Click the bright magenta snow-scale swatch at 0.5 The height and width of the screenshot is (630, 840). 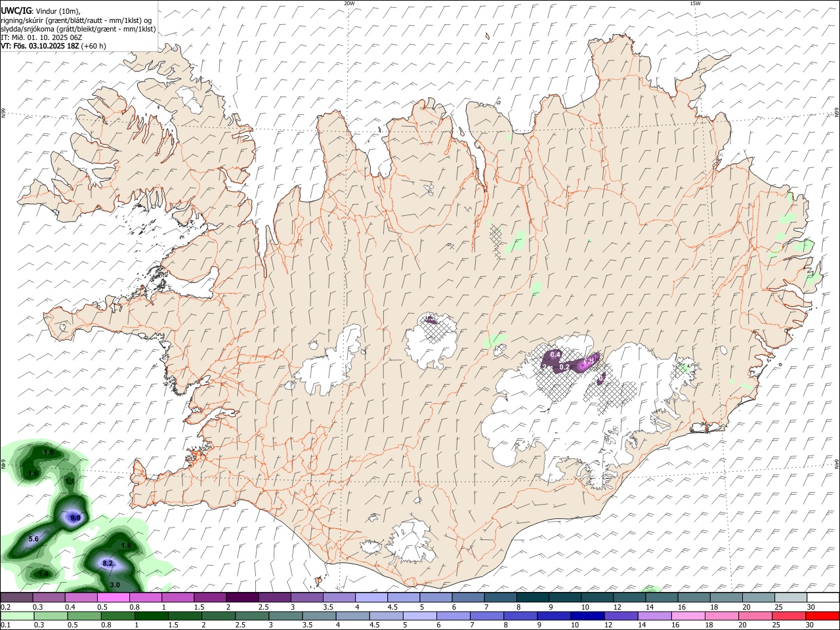[113, 597]
